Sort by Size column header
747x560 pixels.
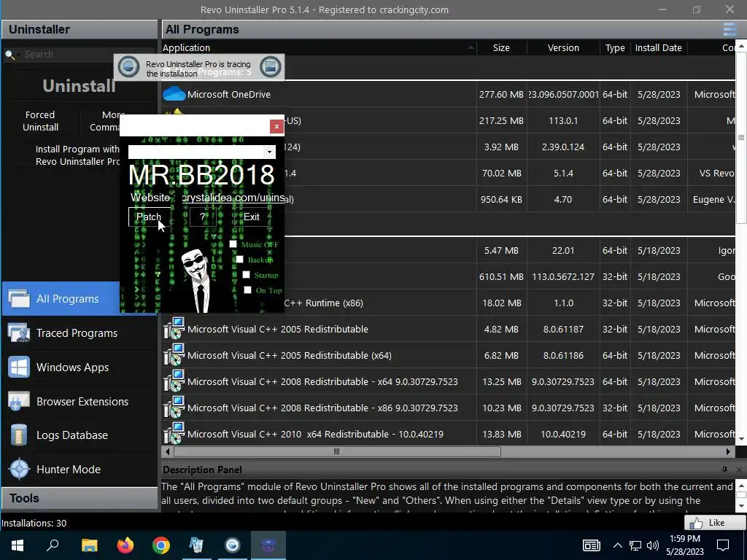(501, 47)
